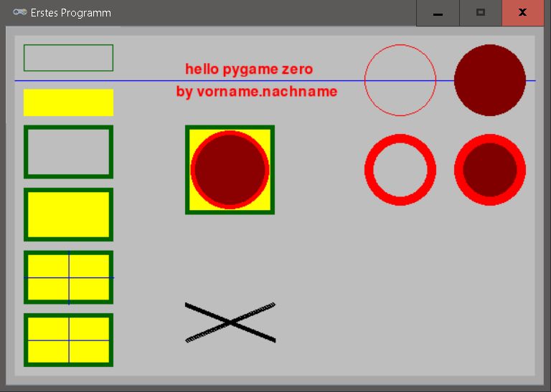The width and height of the screenshot is (551, 392).
Task: Close the Erstes Programm window
Action: click(x=522, y=13)
